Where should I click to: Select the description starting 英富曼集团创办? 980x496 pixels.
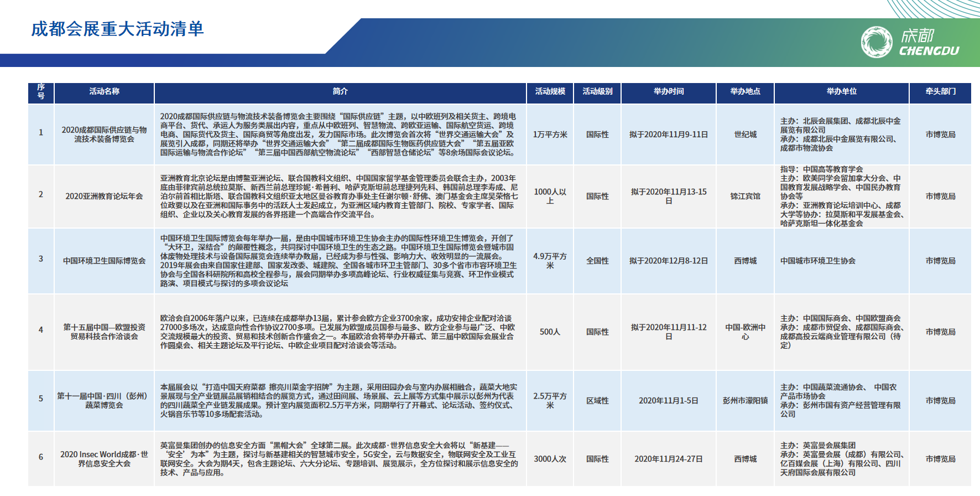tap(340, 459)
